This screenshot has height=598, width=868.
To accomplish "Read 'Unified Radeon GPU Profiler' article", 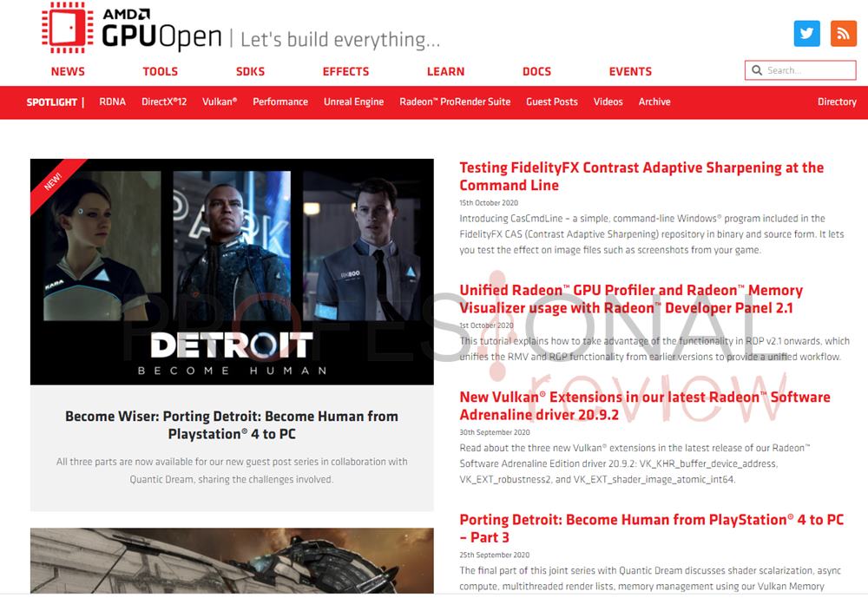I will click(x=631, y=299).
